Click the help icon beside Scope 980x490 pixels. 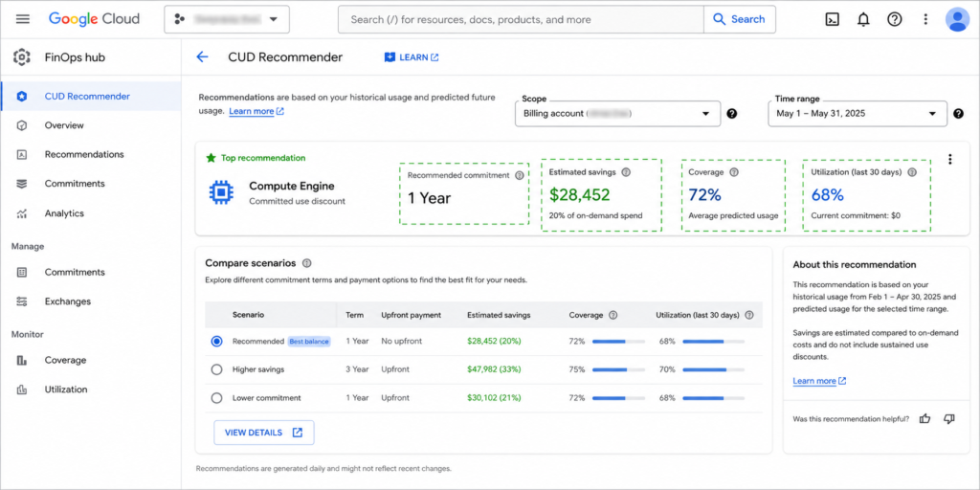[x=732, y=114]
